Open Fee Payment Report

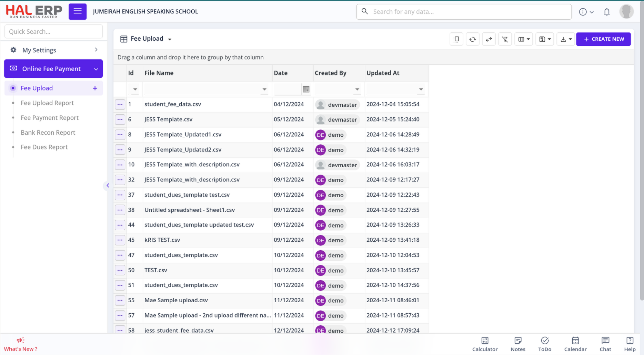tap(50, 118)
